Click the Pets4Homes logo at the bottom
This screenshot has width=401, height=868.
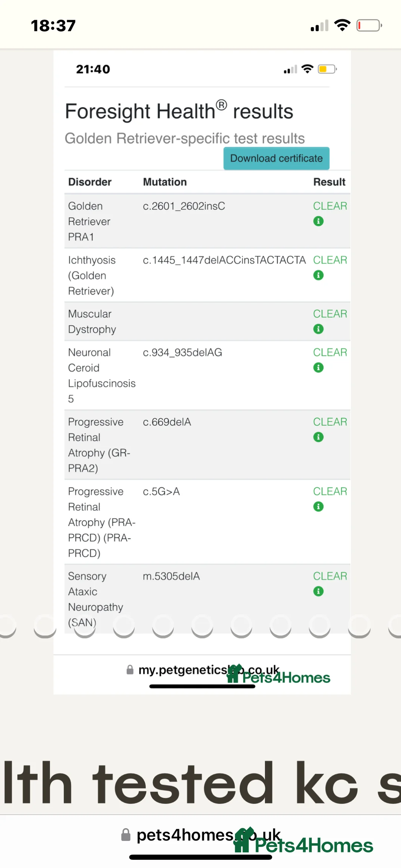[x=303, y=842]
